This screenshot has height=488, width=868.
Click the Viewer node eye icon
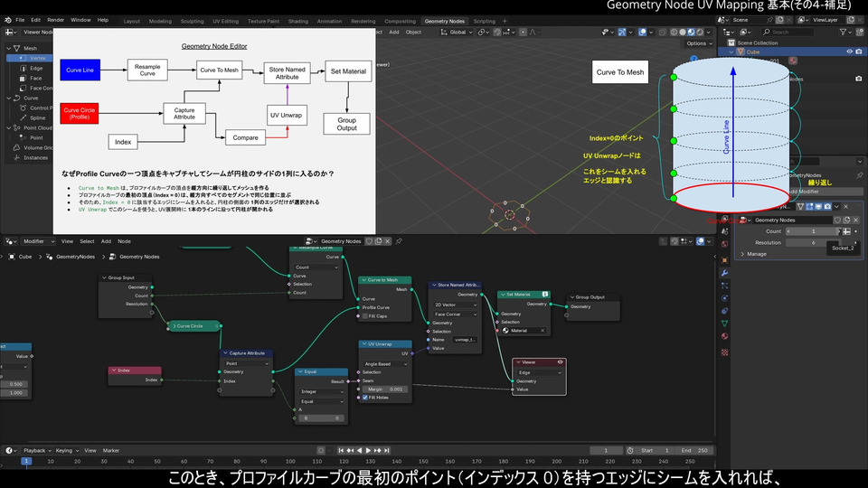[561, 362]
